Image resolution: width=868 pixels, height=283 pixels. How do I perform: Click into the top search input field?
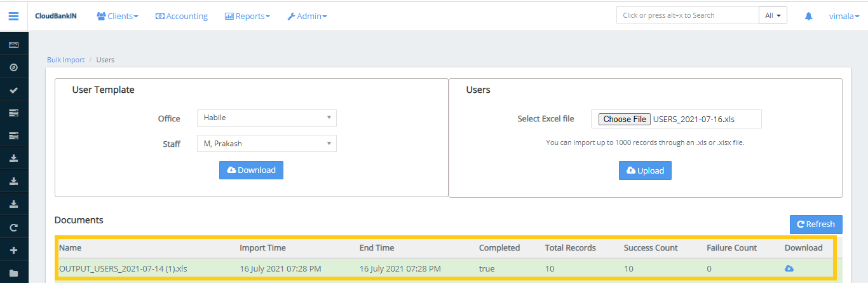click(x=687, y=15)
